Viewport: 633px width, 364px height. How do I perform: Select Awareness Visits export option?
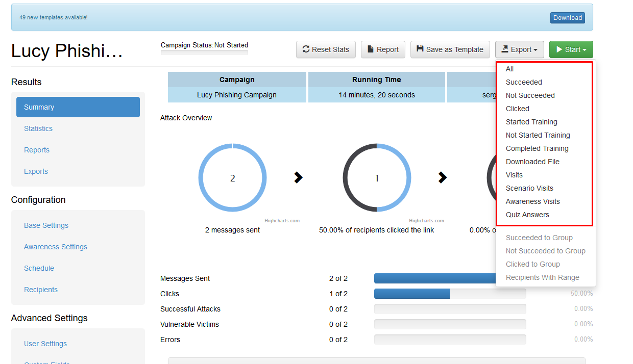point(532,201)
